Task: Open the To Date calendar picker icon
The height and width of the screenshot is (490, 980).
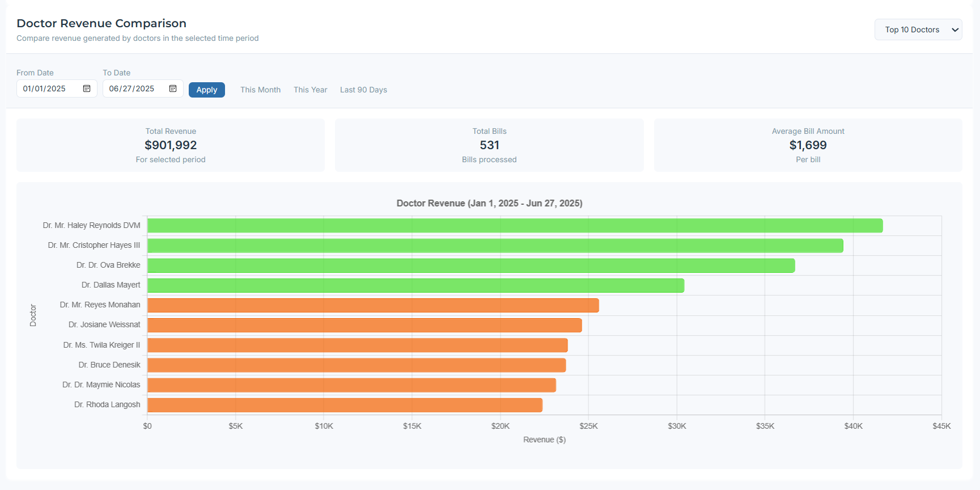Action: 173,88
